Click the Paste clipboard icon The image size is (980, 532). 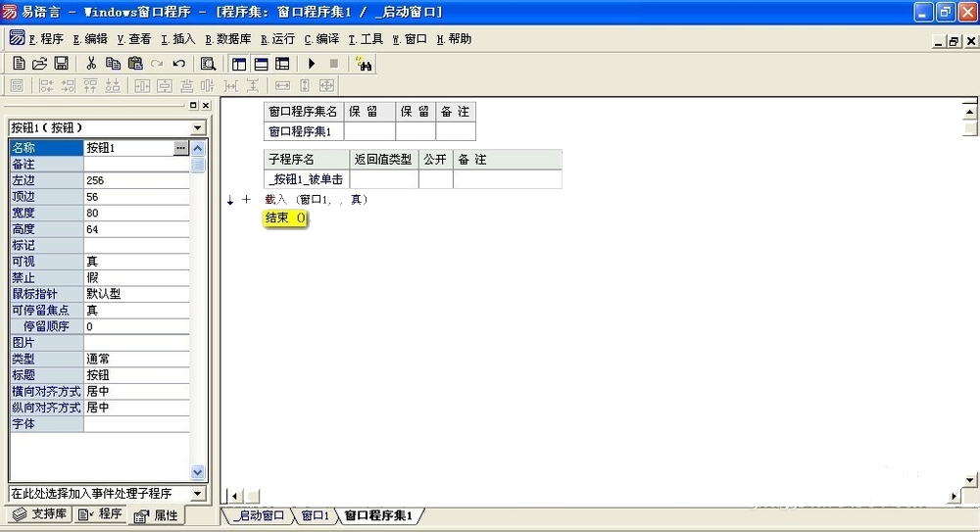135,64
